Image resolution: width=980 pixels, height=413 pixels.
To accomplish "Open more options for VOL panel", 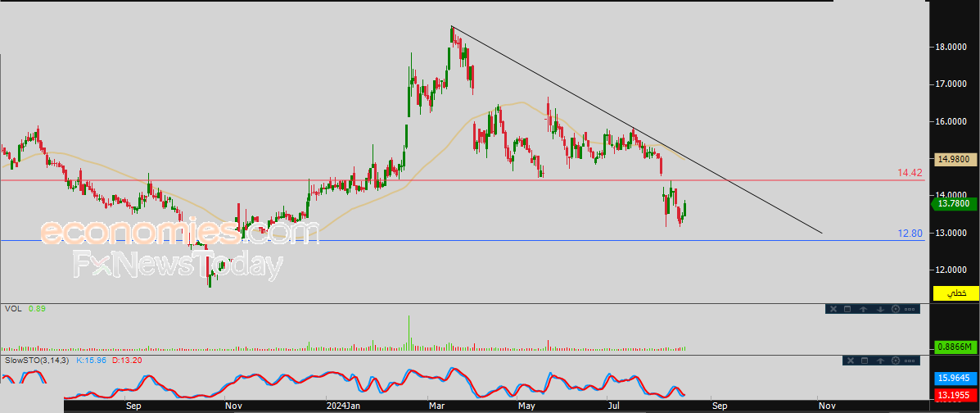I will click(x=910, y=309).
